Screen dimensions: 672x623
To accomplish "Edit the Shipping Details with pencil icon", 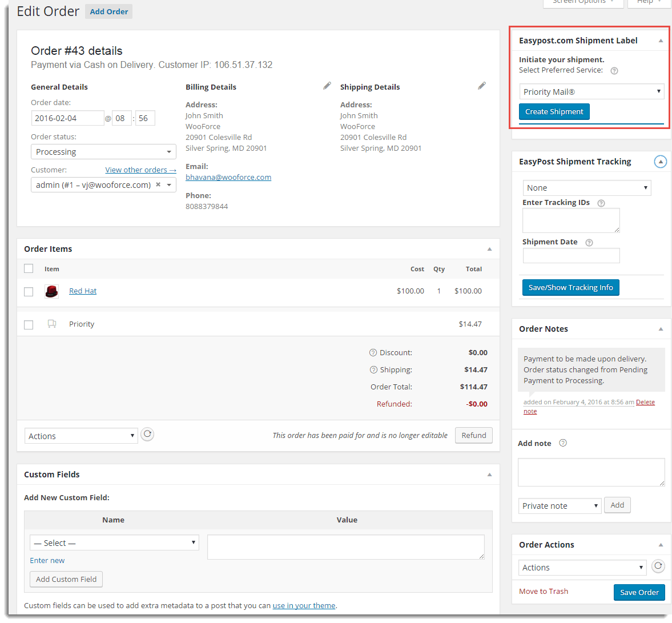I will click(481, 85).
